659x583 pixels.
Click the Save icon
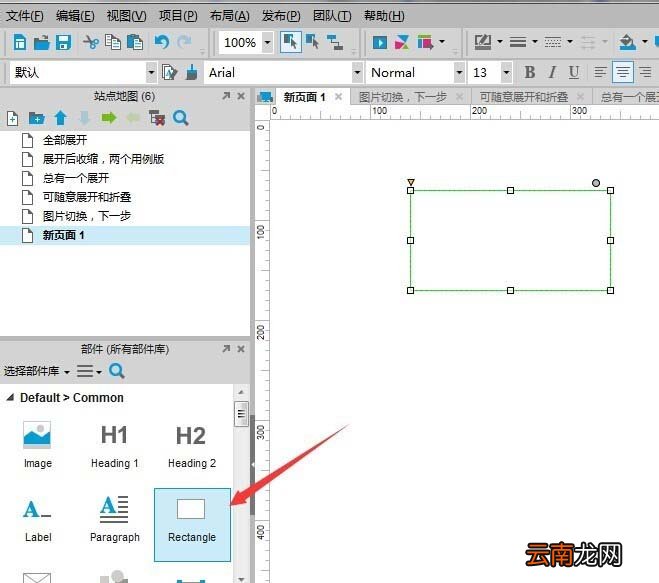click(63, 42)
